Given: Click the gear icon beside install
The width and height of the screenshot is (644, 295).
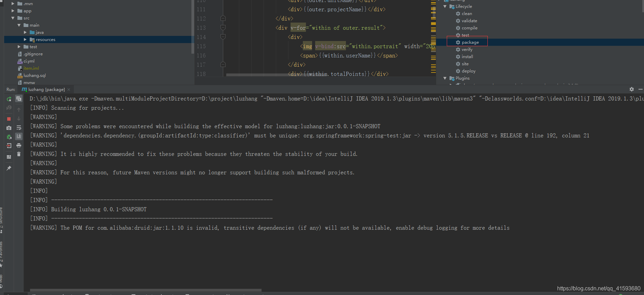Looking at the screenshot, I should pos(458,57).
